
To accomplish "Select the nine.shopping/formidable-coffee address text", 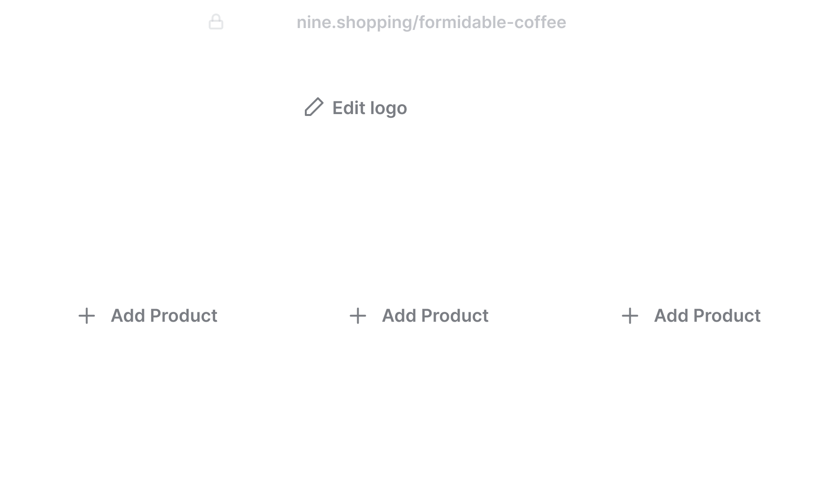I will click(431, 22).
